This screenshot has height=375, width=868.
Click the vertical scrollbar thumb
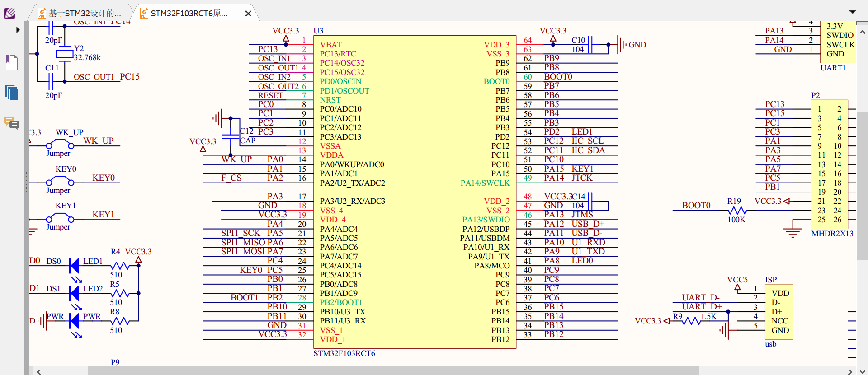click(x=862, y=186)
